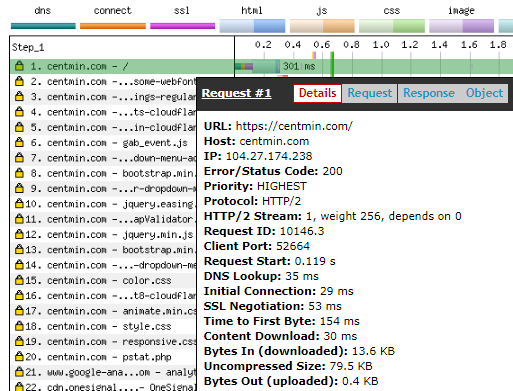This screenshot has height=391, width=513.
Task: Select request 15 color.css row
Action: tap(103, 280)
